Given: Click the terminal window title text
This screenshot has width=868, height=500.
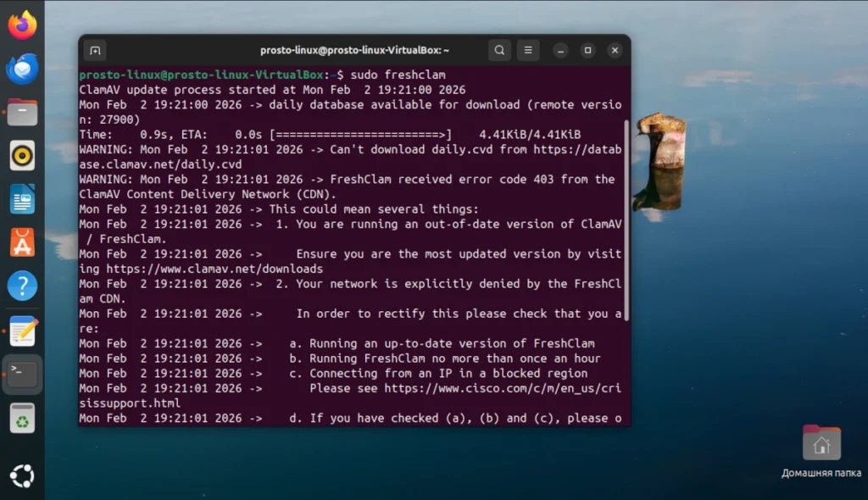Looking at the screenshot, I should click(x=355, y=50).
